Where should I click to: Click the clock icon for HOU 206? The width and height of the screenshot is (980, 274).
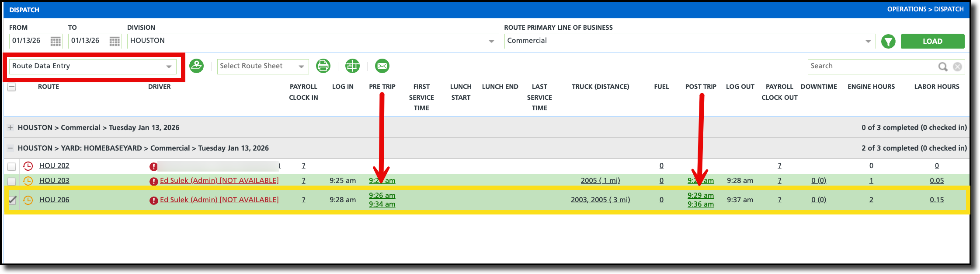pyautogui.click(x=28, y=200)
